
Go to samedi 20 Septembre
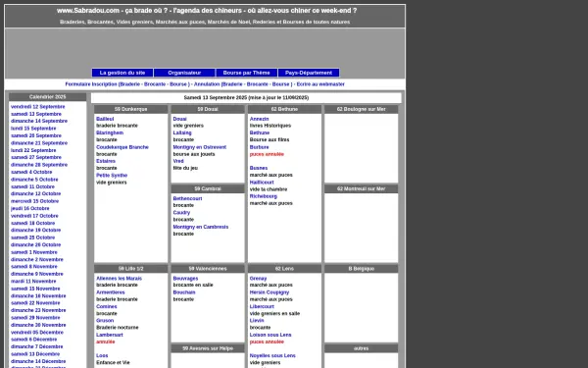[36, 136]
